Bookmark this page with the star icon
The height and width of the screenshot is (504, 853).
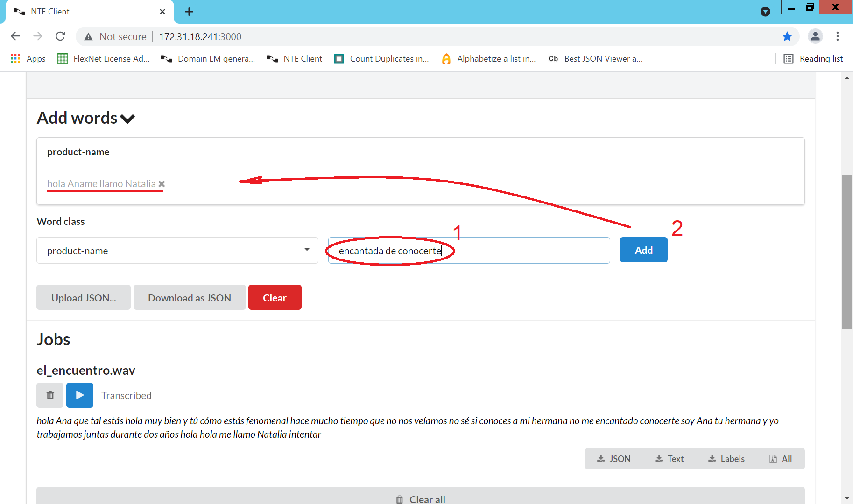click(787, 36)
